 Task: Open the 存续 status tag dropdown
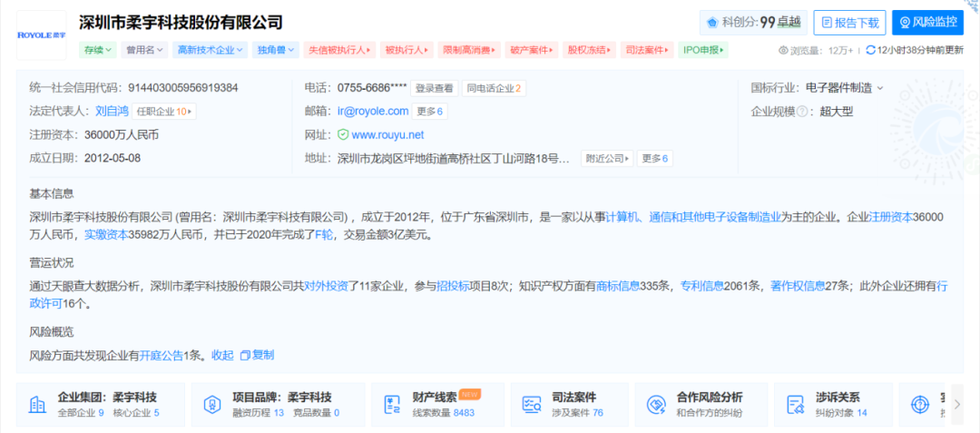pyautogui.click(x=97, y=50)
